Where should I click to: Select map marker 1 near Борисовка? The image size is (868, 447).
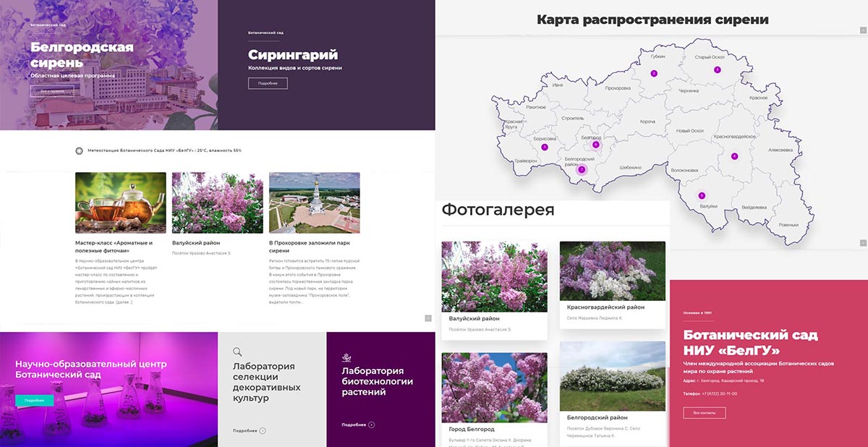tap(545, 147)
